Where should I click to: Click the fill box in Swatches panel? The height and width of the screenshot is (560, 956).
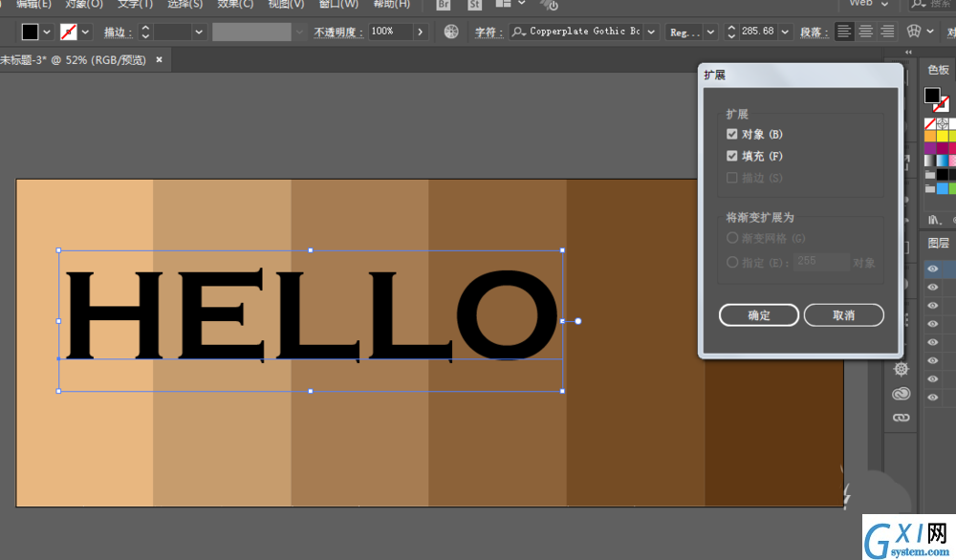[x=931, y=95]
